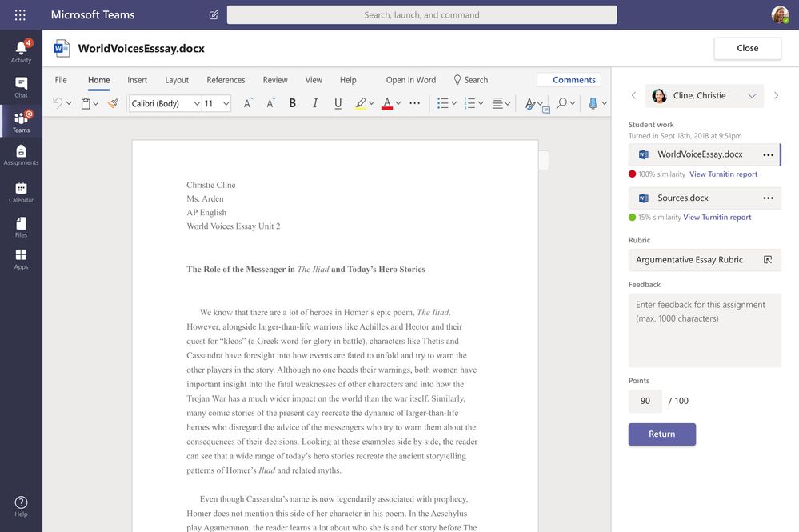
Task: Toggle Bold formatting
Action: coord(293,103)
